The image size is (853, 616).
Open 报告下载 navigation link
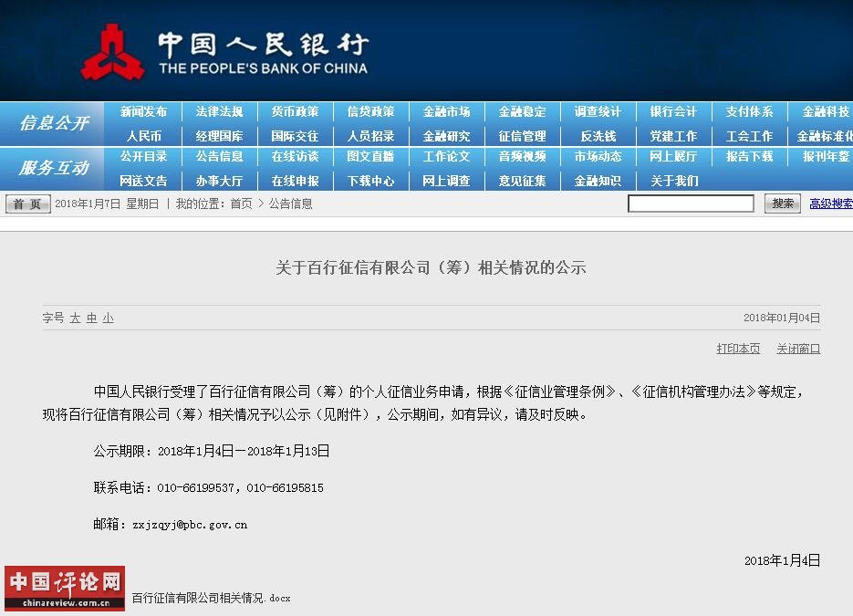(x=749, y=156)
